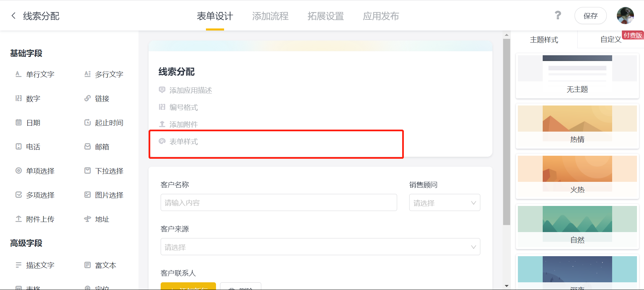This screenshot has height=290, width=644.
Task: Select the 单行文字 field icon
Action: pyautogui.click(x=18, y=74)
